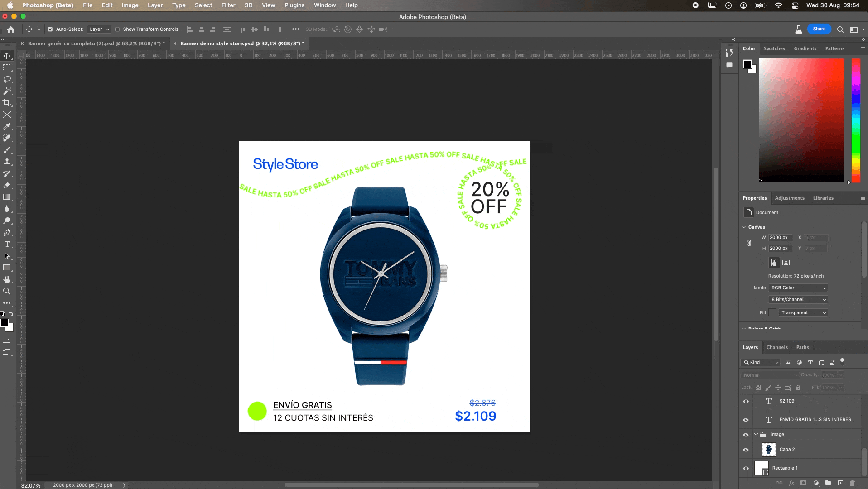868x489 pixels.
Task: Open the Move tool preset picker arrow
Action: click(39, 29)
